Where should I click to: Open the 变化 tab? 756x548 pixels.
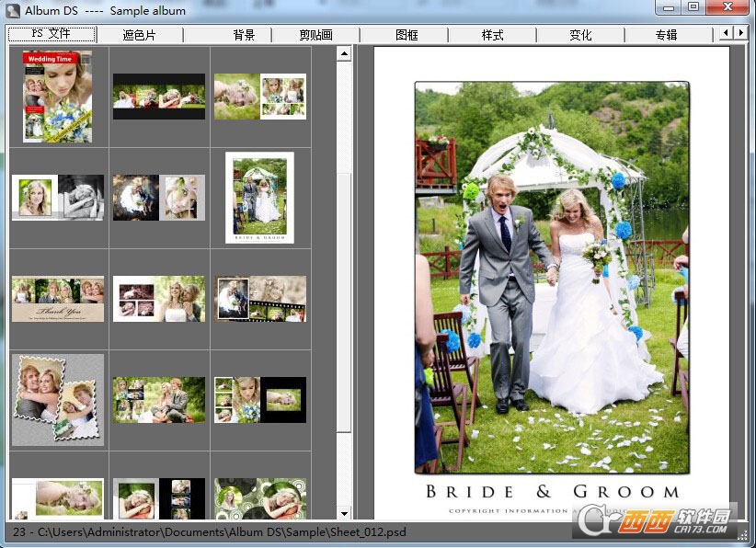pos(580,35)
